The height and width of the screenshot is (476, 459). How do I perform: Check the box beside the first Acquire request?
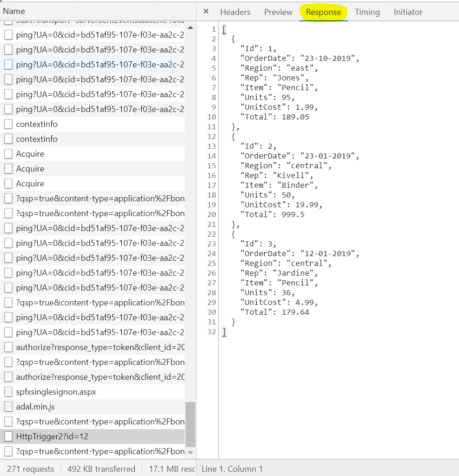pyautogui.click(x=7, y=154)
